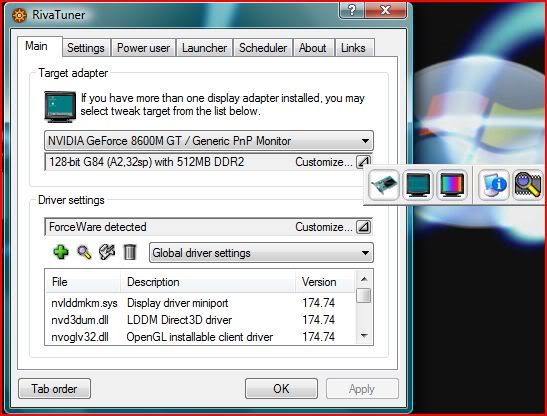Click the trash can delete profile icon
547x416 pixels.
tap(130, 252)
